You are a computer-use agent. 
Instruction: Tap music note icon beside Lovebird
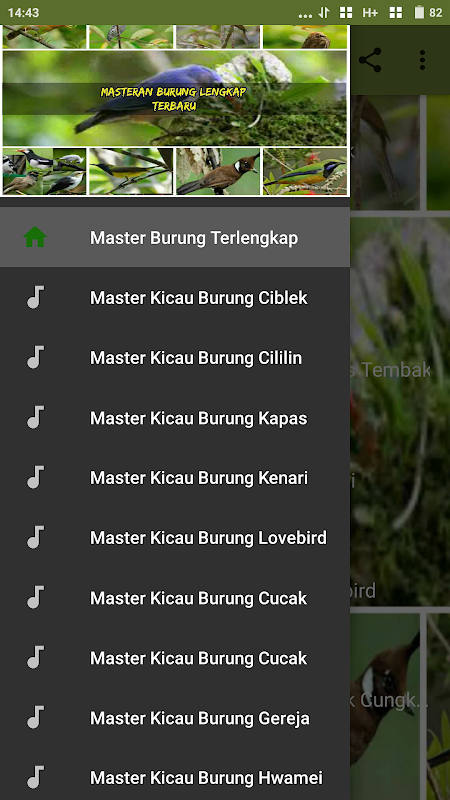pyautogui.click(x=35, y=537)
